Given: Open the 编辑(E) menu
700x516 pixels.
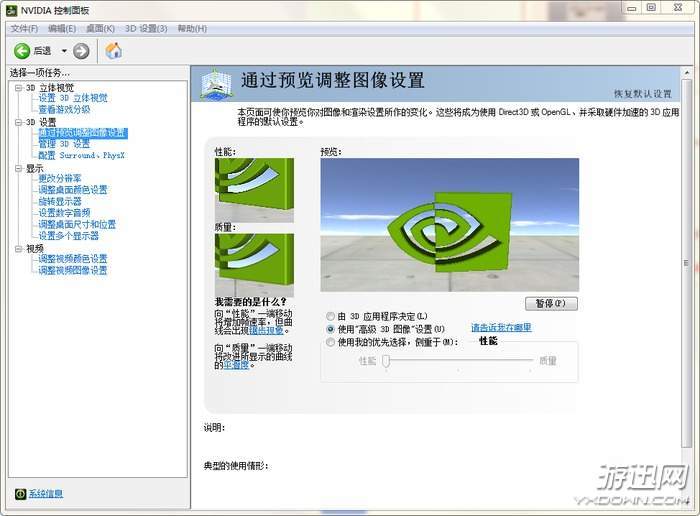Looking at the screenshot, I should click(62, 29).
